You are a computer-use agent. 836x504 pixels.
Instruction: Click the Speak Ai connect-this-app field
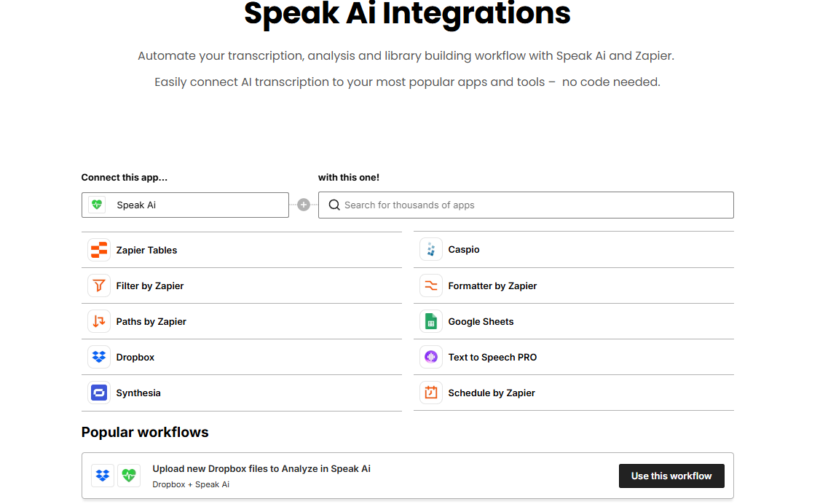click(185, 205)
